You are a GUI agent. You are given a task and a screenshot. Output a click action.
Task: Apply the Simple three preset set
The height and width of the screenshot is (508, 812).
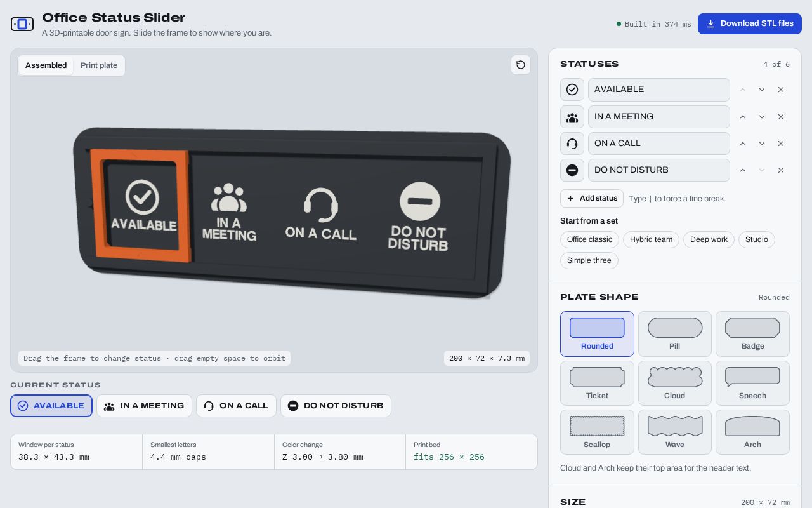point(589,260)
